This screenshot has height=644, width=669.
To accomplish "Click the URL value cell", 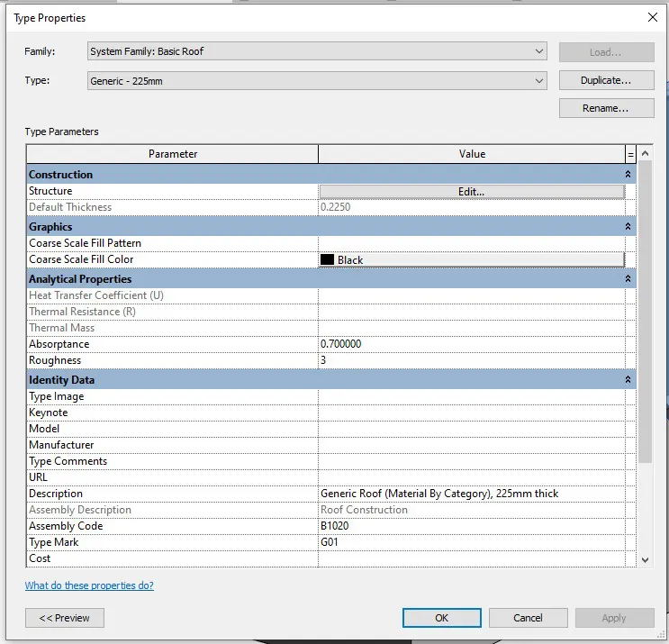I will pyautogui.click(x=472, y=477).
